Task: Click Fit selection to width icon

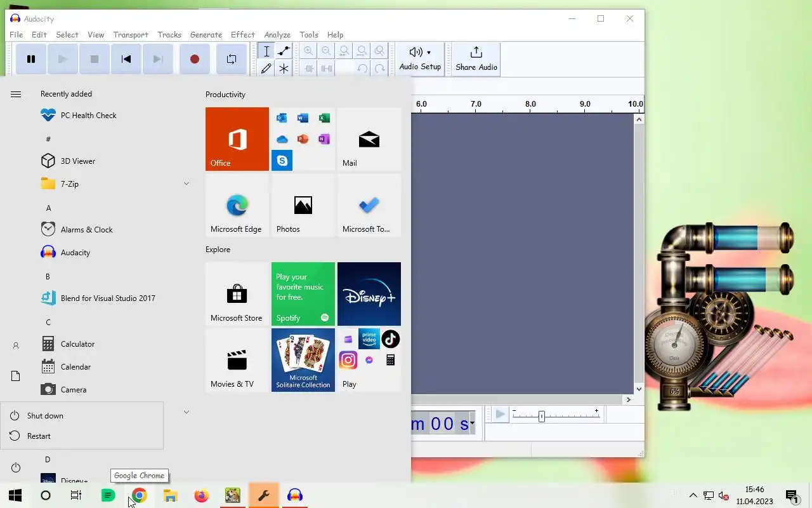Action: click(x=344, y=51)
